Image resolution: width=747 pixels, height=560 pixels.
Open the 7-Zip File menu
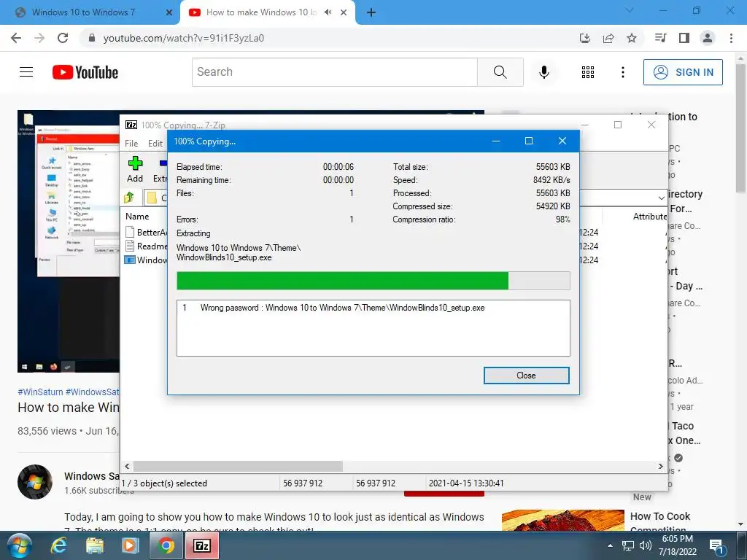[131, 144]
